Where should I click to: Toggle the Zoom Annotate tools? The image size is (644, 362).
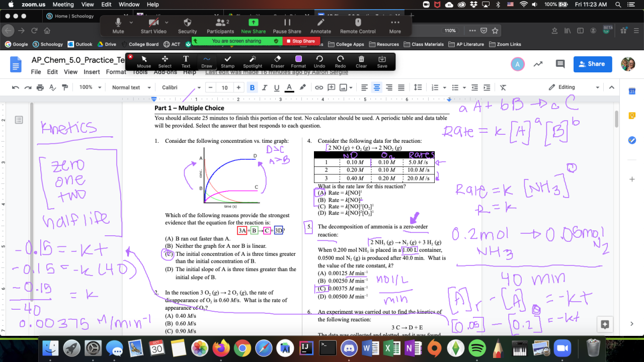(320, 26)
